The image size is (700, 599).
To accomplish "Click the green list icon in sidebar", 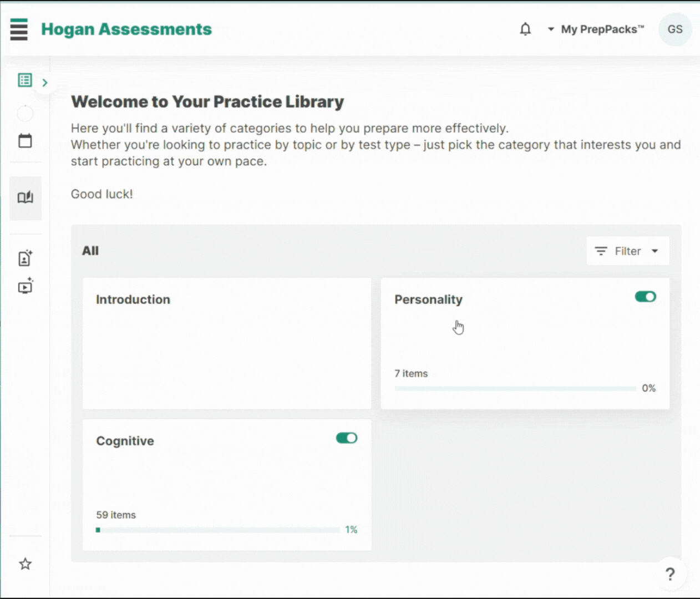I will [25, 80].
